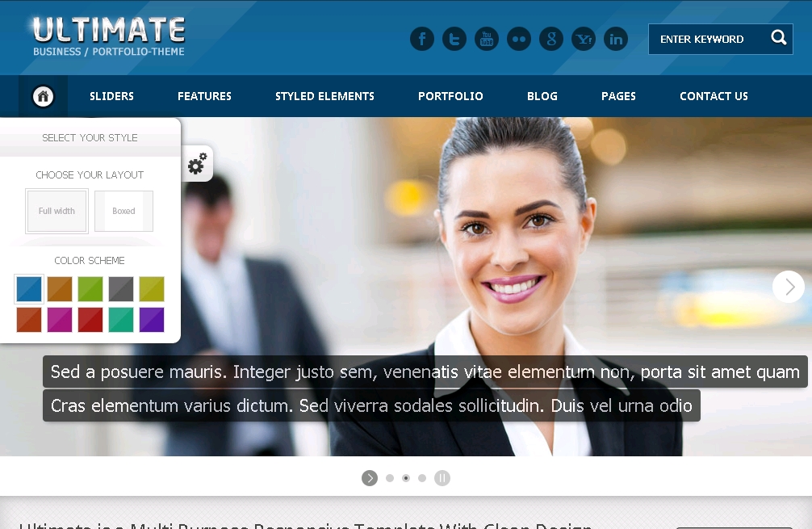The width and height of the screenshot is (812, 529).
Task: Expand the Styled Elements menu
Action: (324, 96)
